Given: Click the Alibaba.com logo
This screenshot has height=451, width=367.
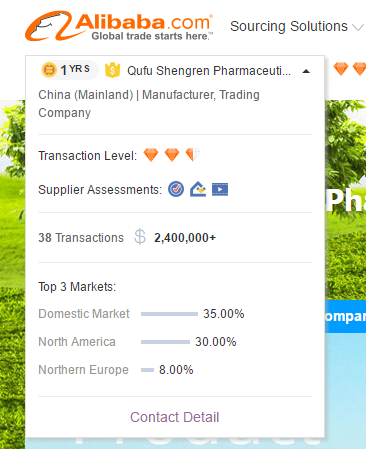Looking at the screenshot, I should tap(119, 26).
